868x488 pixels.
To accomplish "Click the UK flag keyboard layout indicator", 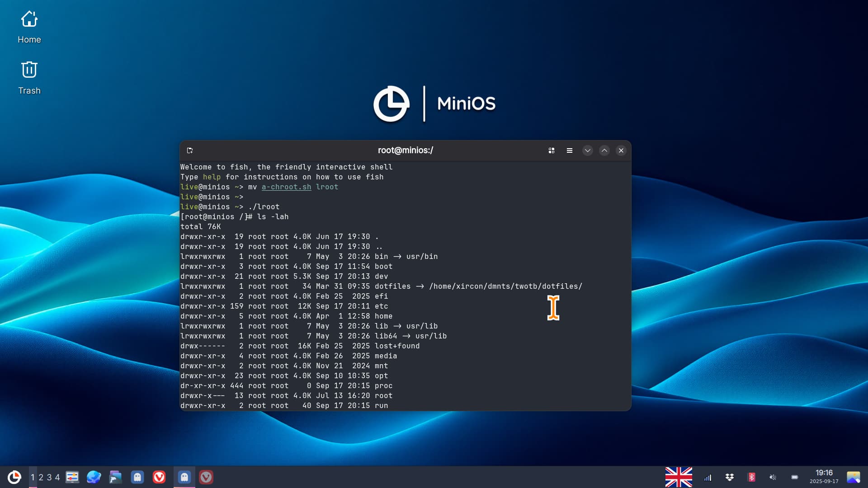I will [679, 477].
